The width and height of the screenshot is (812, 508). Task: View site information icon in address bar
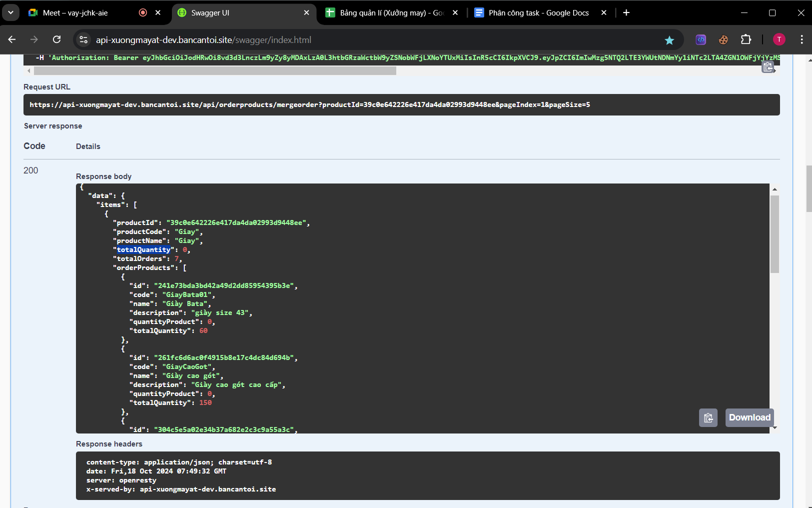[84, 40]
